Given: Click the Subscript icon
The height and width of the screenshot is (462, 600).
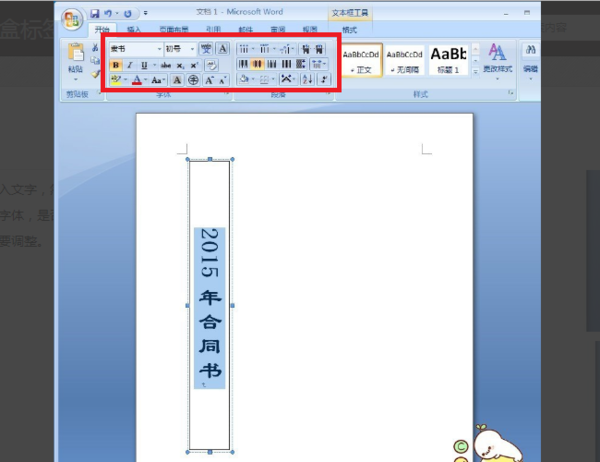Looking at the screenshot, I should pyautogui.click(x=180, y=65).
